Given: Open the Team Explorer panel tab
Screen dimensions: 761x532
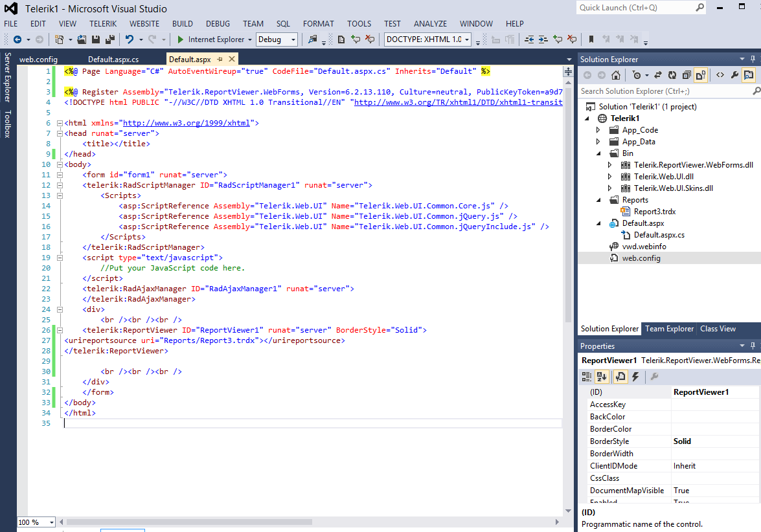Looking at the screenshot, I should coord(669,329).
